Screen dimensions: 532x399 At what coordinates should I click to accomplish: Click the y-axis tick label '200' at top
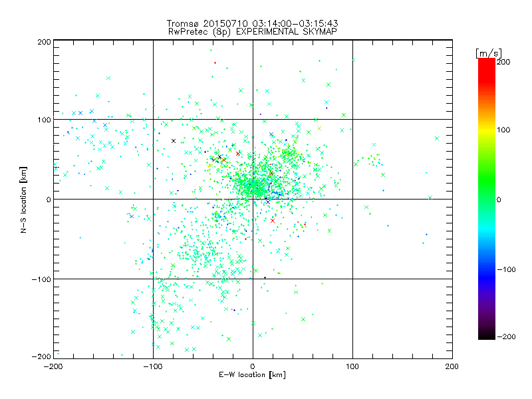(44, 42)
